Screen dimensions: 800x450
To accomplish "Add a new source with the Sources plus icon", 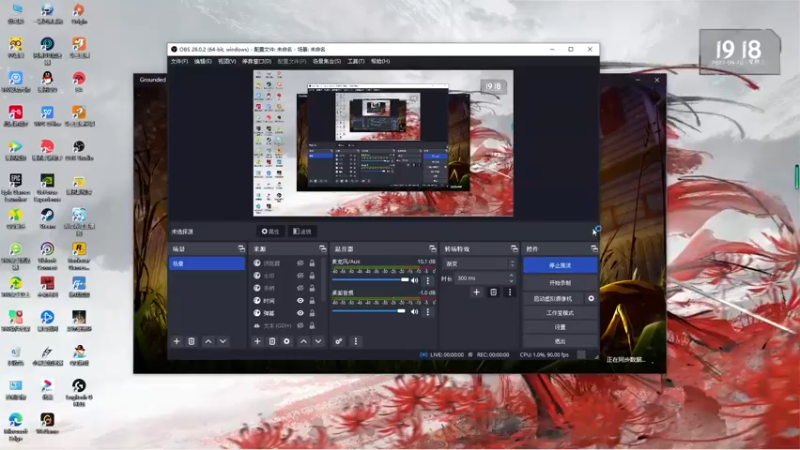I will click(257, 341).
